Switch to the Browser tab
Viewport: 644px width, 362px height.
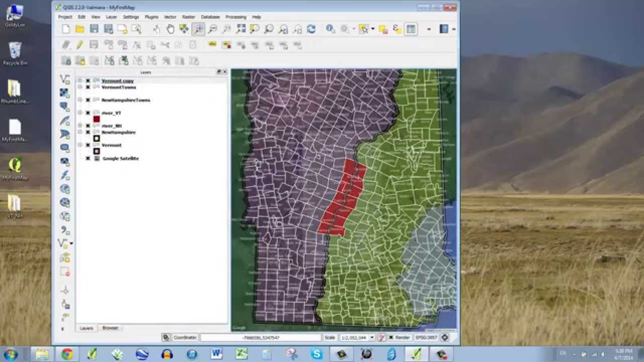click(x=110, y=328)
